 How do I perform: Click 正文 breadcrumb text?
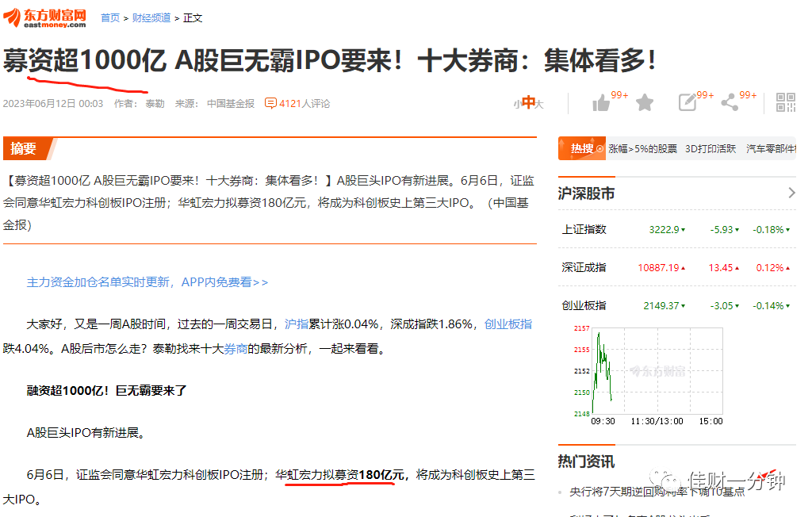[x=193, y=18]
